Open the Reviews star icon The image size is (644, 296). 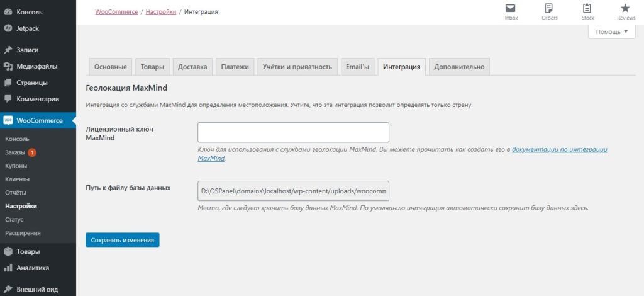[x=625, y=9]
